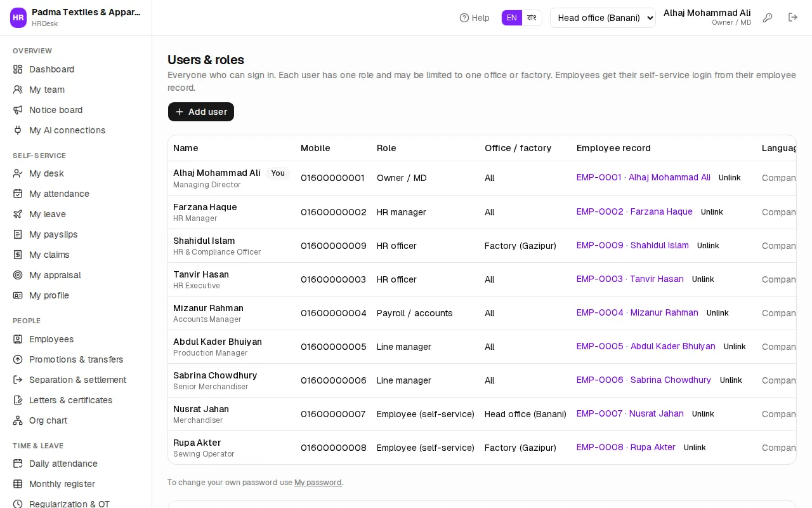Image resolution: width=812 pixels, height=508 pixels.
Task: Click the key icon for password
Action: [x=768, y=18]
